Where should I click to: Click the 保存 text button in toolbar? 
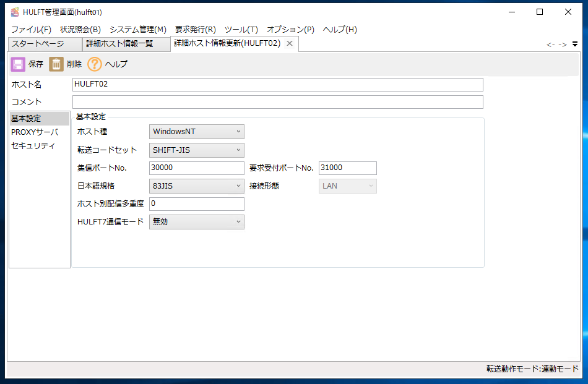point(36,64)
